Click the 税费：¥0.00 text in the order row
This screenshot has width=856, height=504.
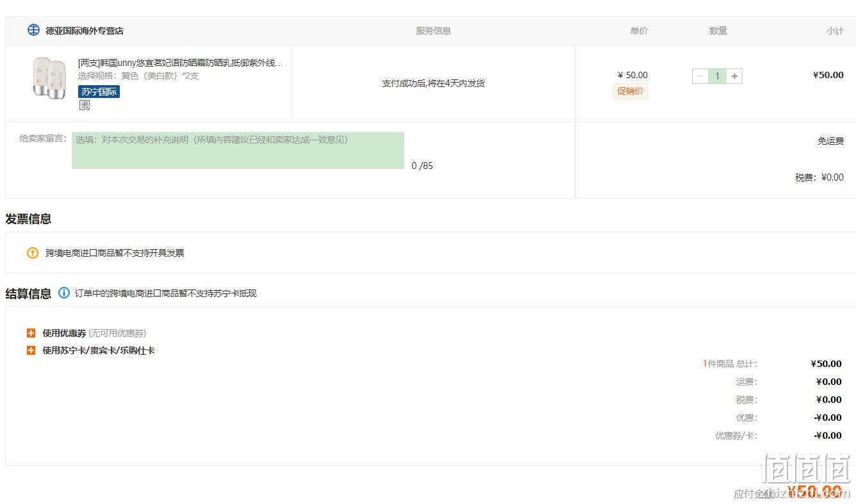click(x=819, y=177)
